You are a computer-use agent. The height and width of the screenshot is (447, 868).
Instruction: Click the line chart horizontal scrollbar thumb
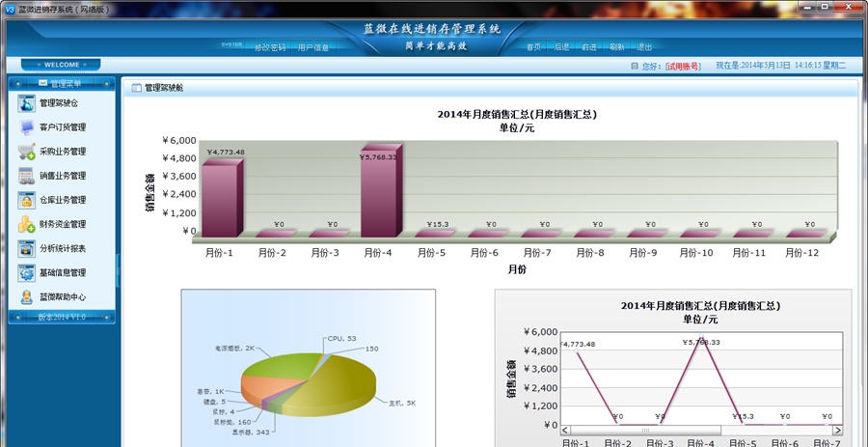(645, 431)
